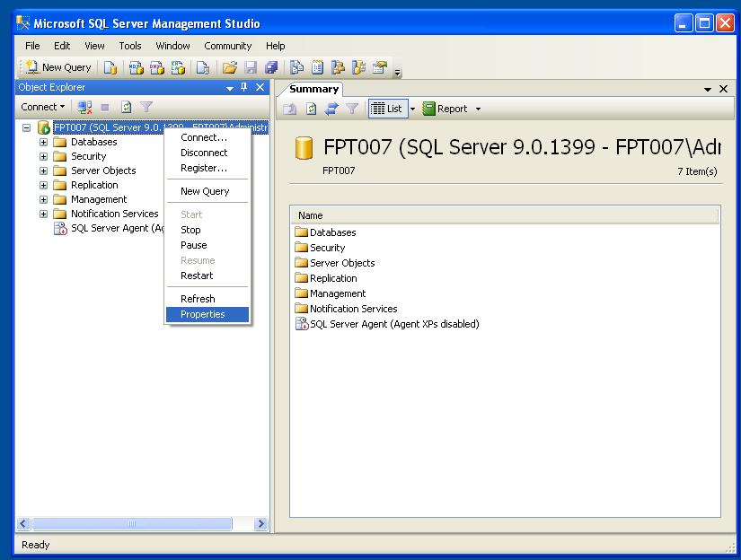741x560 pixels.
Task: Click Analysis Services DMX Query icon
Action: point(157,67)
